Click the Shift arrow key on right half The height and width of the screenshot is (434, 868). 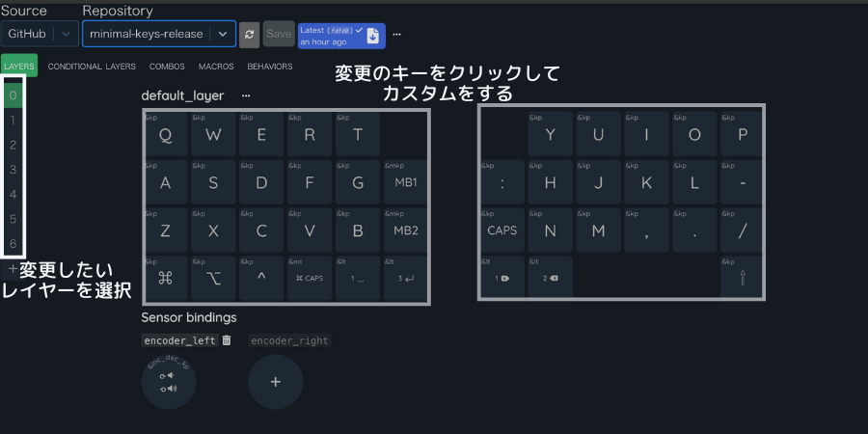[x=743, y=278]
